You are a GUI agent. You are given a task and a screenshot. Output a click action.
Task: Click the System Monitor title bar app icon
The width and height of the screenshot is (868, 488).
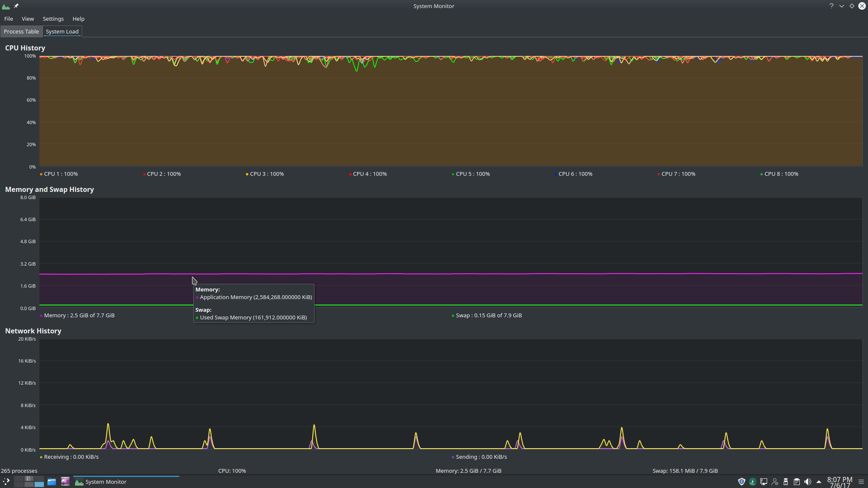[6, 6]
